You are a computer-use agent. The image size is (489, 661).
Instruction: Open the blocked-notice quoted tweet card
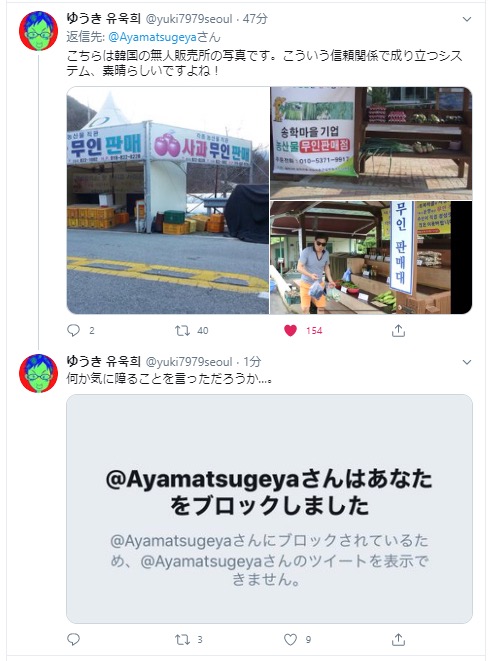(x=269, y=509)
